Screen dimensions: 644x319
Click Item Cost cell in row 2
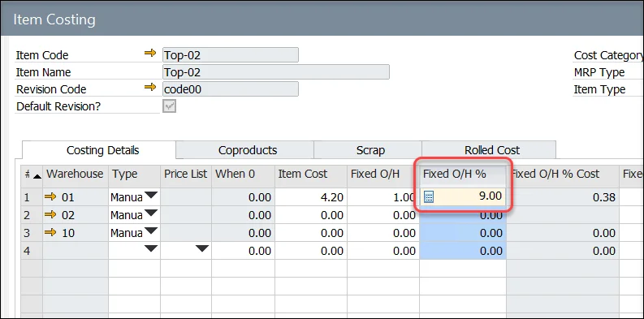pos(311,215)
